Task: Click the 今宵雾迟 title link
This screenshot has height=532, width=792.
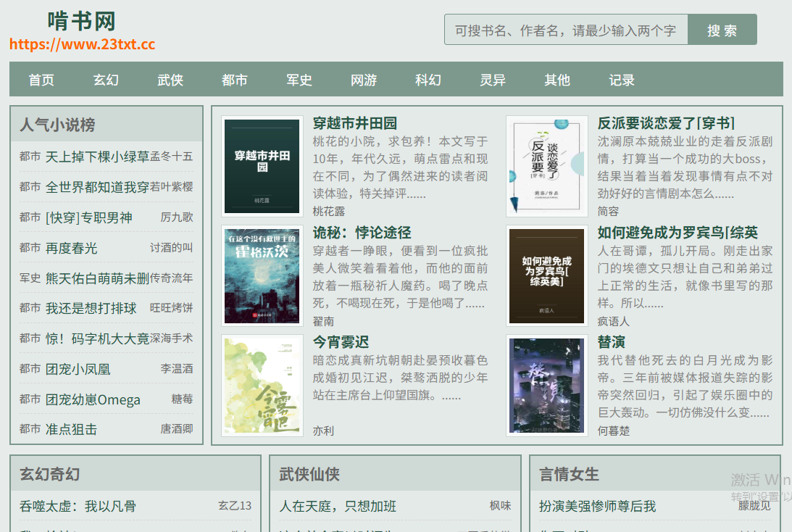Action: [x=341, y=342]
